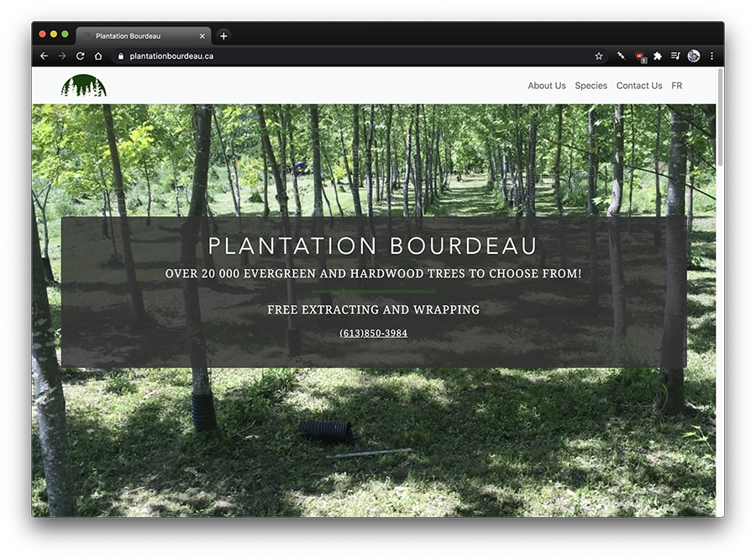The image size is (756, 559).
Task: Reload the page with refresh icon
Action: point(81,56)
